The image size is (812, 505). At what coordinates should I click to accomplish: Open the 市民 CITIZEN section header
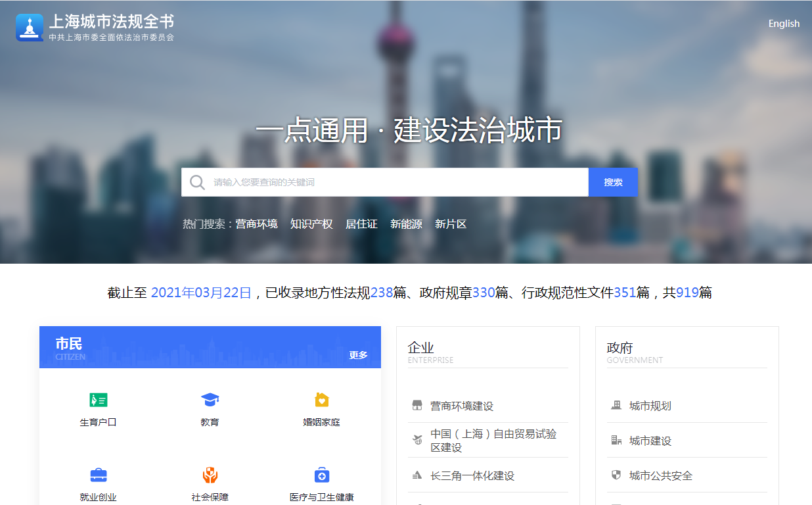click(70, 347)
